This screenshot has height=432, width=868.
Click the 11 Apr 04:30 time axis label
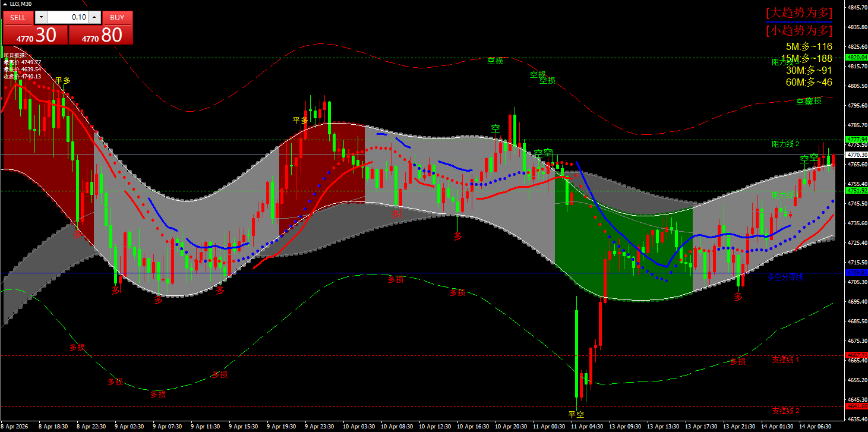point(588,427)
